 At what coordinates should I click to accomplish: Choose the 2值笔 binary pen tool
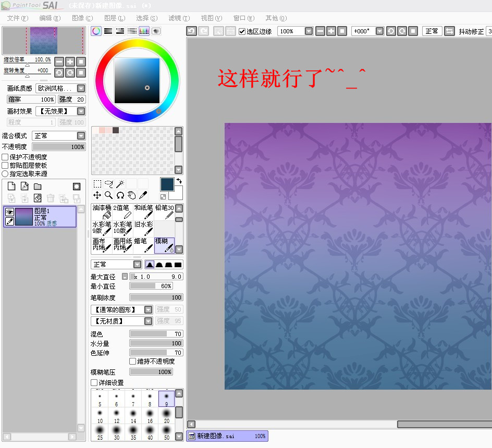coord(122,212)
